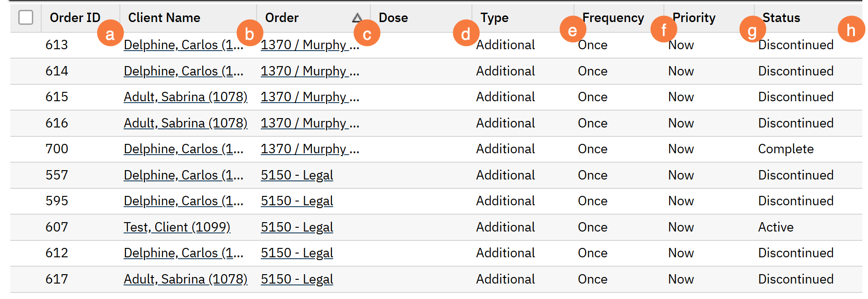Viewport: 868px width, 299px height.
Task: Sort by the Status column header
Action: coord(781,18)
